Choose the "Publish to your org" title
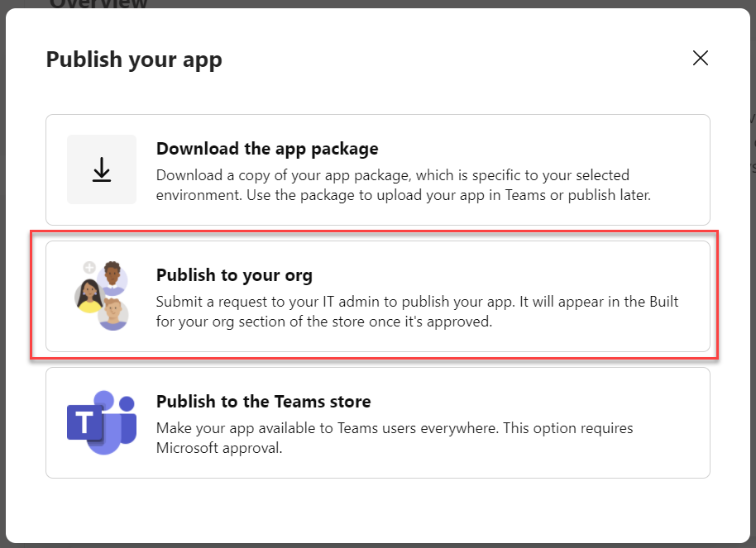Viewport: 756px width, 548px height. click(234, 275)
